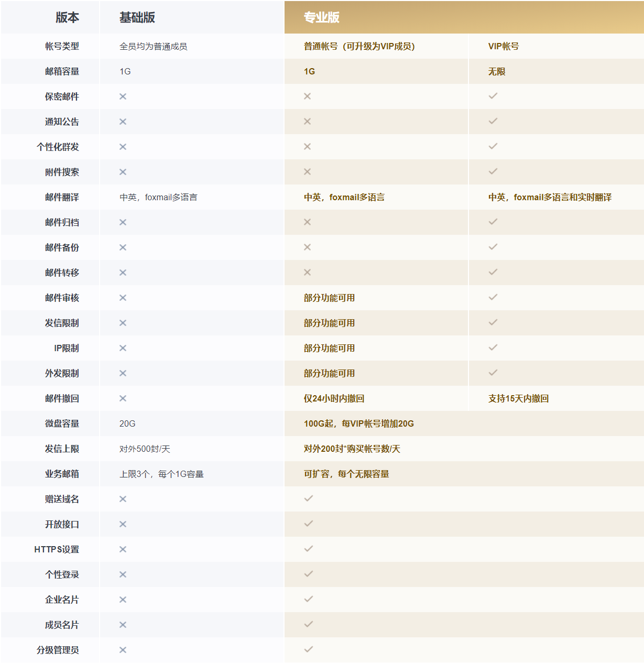Click the 普通帐号 X icon for 个性化群发
The width and height of the screenshot is (644, 663).
pyautogui.click(x=307, y=147)
